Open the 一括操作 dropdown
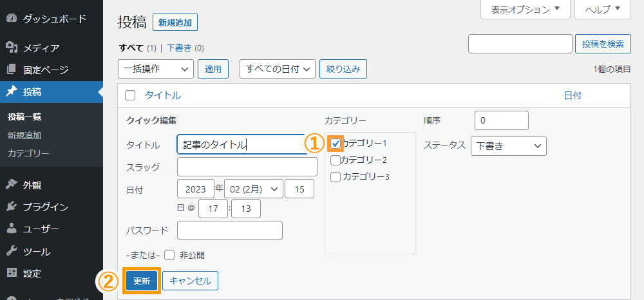This screenshot has width=644, height=300. [156, 69]
